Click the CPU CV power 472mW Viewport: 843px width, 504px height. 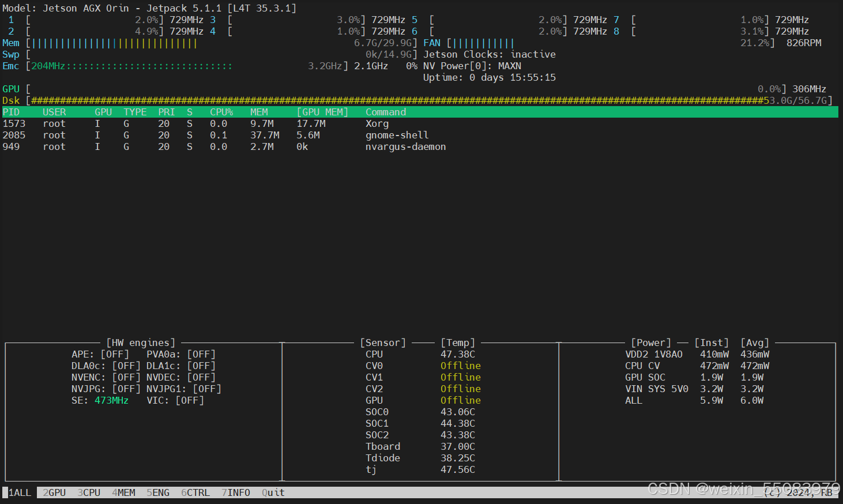pyautogui.click(x=714, y=366)
